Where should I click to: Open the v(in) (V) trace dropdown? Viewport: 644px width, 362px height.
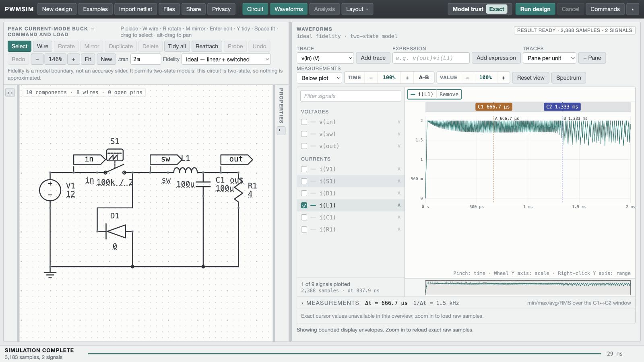click(325, 58)
